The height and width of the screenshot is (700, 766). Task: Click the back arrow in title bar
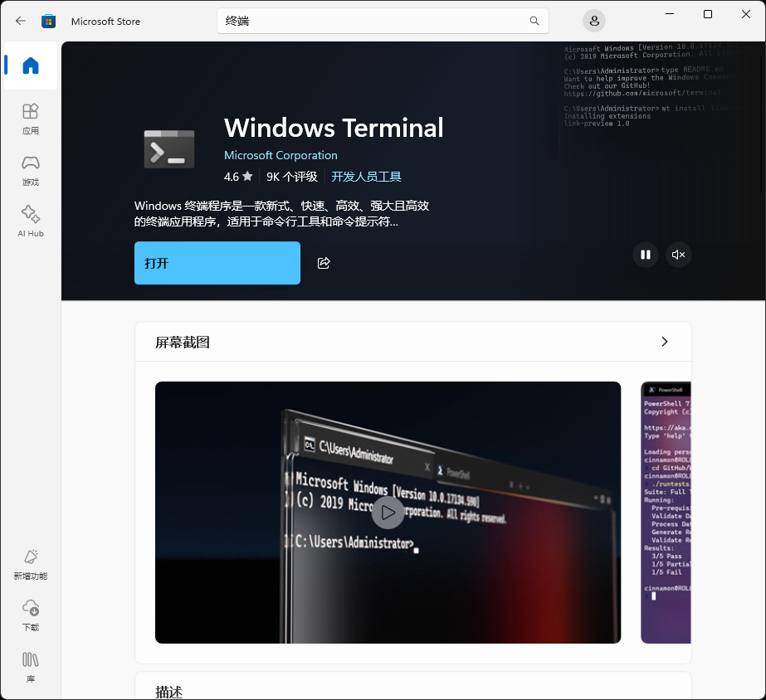tap(21, 21)
